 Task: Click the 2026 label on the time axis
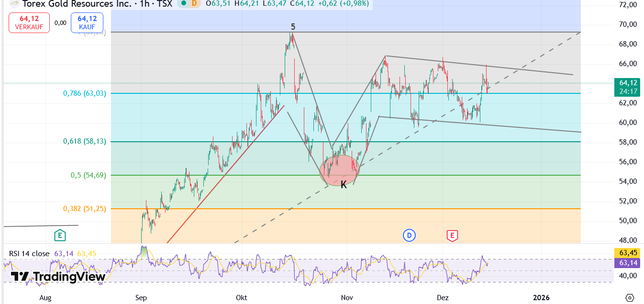541,298
